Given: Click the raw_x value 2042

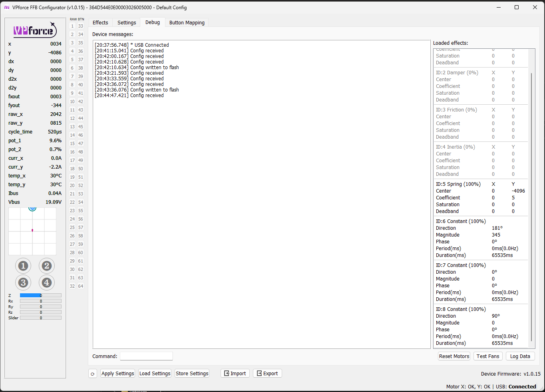Looking at the screenshot, I should pyautogui.click(x=56, y=114).
